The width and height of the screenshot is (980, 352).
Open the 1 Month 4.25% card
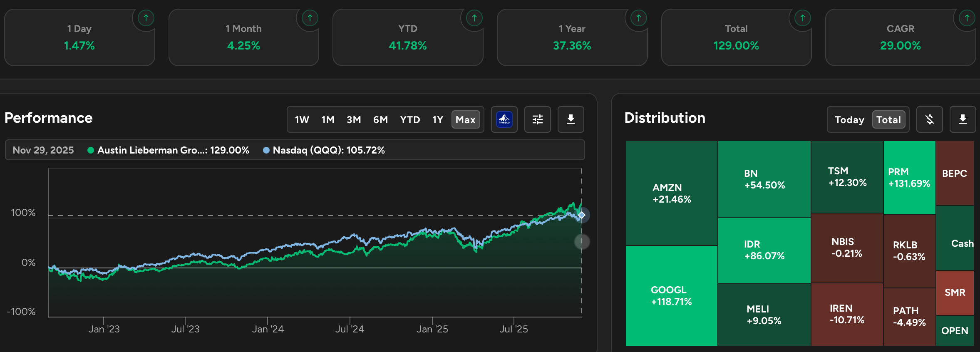244,37
